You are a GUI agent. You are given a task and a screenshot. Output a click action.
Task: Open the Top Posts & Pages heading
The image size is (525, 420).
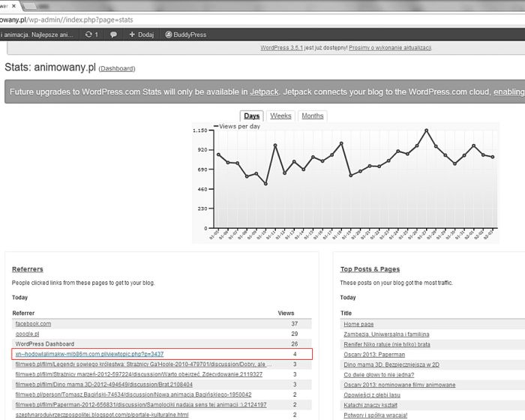tap(370, 268)
